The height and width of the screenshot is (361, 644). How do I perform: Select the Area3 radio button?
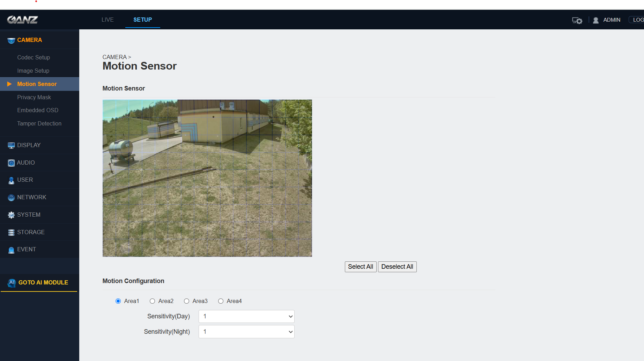click(x=186, y=301)
